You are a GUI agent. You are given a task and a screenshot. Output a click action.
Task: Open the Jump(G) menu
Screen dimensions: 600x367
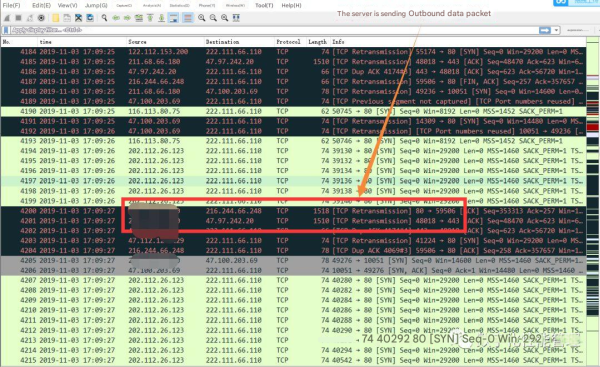pos(96,5)
